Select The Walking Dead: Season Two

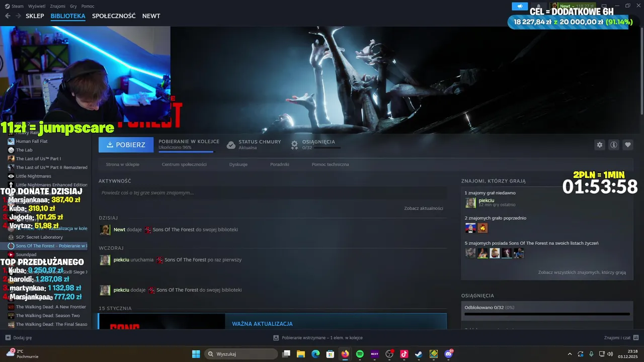pyautogui.click(x=44, y=316)
